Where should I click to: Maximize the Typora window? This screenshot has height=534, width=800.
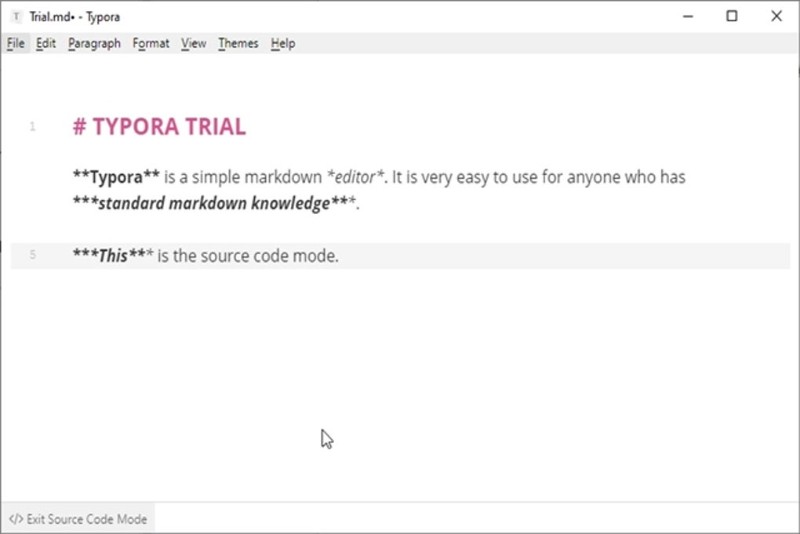[x=732, y=16]
